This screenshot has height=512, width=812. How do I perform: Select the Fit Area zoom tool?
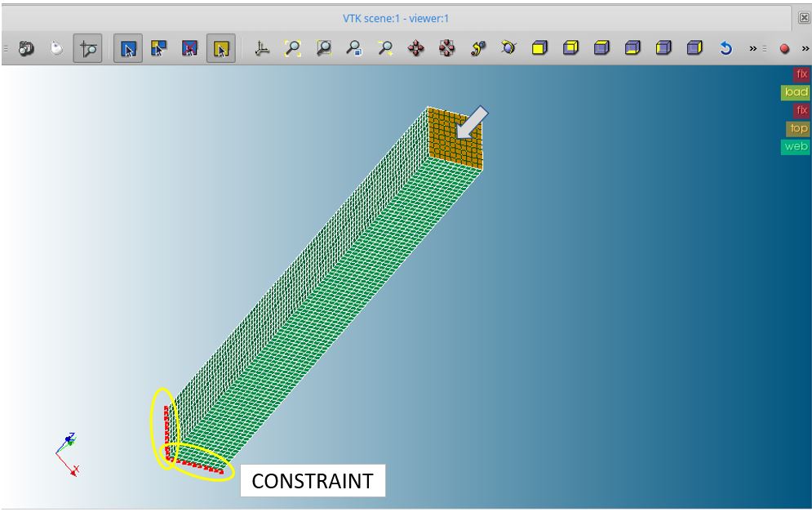click(324, 49)
